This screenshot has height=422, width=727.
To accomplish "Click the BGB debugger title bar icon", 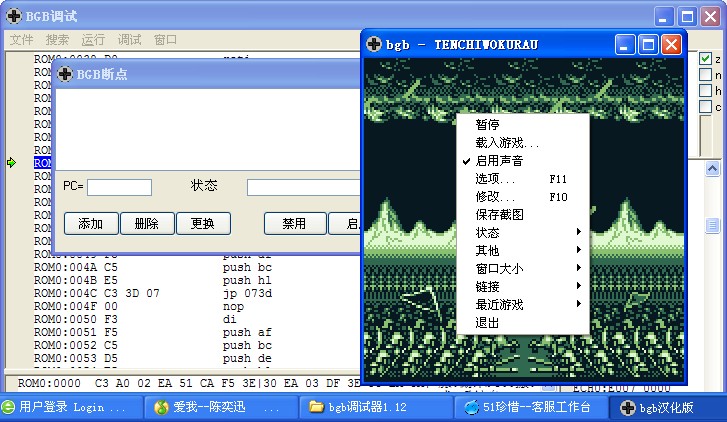I will click(14, 16).
